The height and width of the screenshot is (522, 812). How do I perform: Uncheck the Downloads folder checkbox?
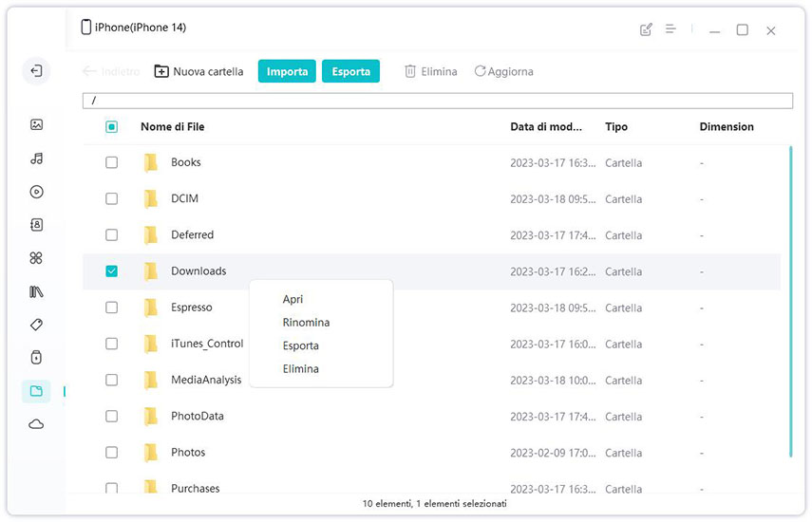click(111, 271)
